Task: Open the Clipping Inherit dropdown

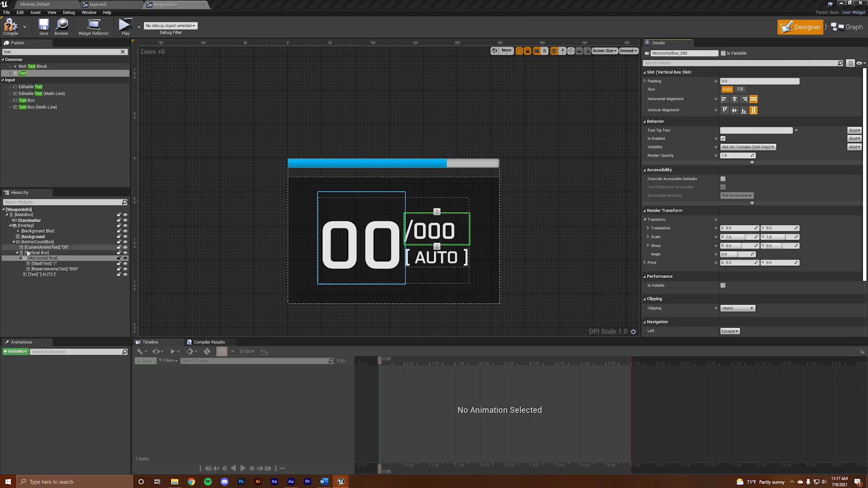Action: tap(737, 308)
